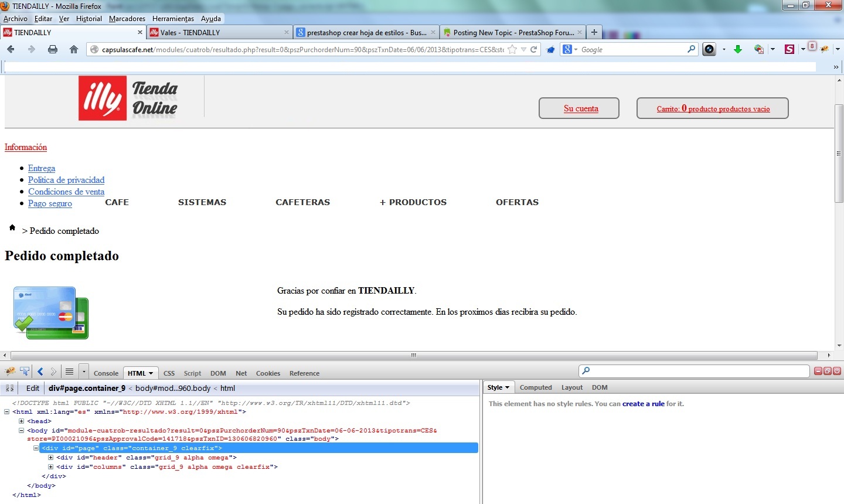Screen dimensions: 844x504
Task: Open the Layout side panel tab
Action: [x=572, y=387]
